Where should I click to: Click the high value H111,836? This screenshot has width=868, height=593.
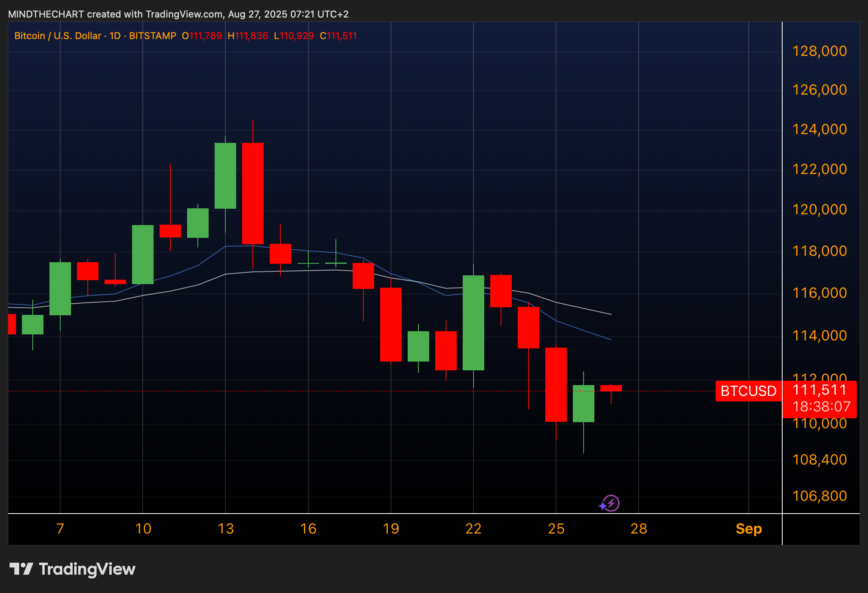[248, 36]
